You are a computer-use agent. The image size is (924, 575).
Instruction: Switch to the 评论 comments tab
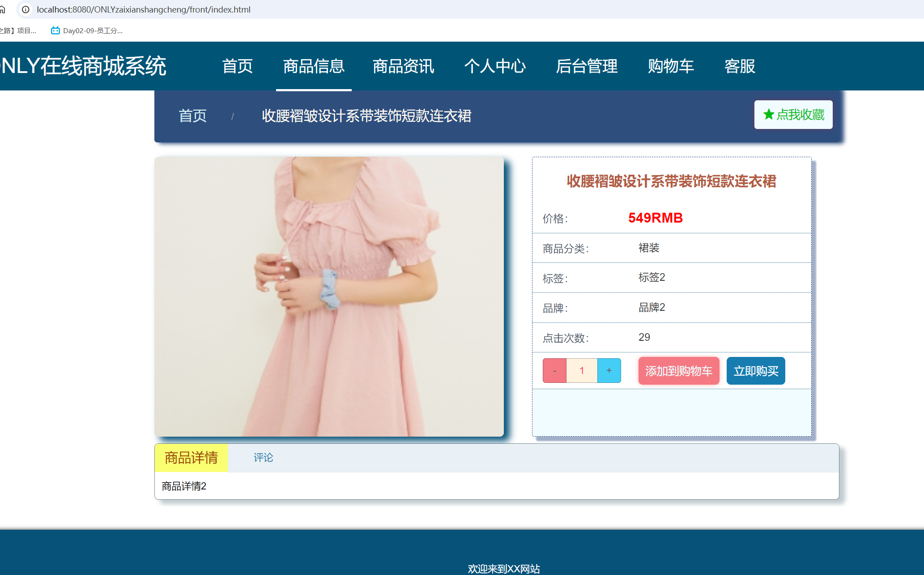click(263, 458)
